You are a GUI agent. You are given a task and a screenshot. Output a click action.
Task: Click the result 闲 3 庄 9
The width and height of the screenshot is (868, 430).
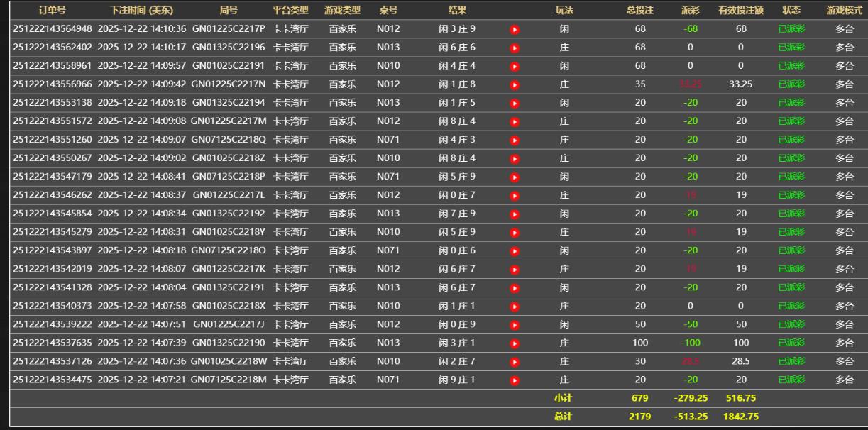457,29
